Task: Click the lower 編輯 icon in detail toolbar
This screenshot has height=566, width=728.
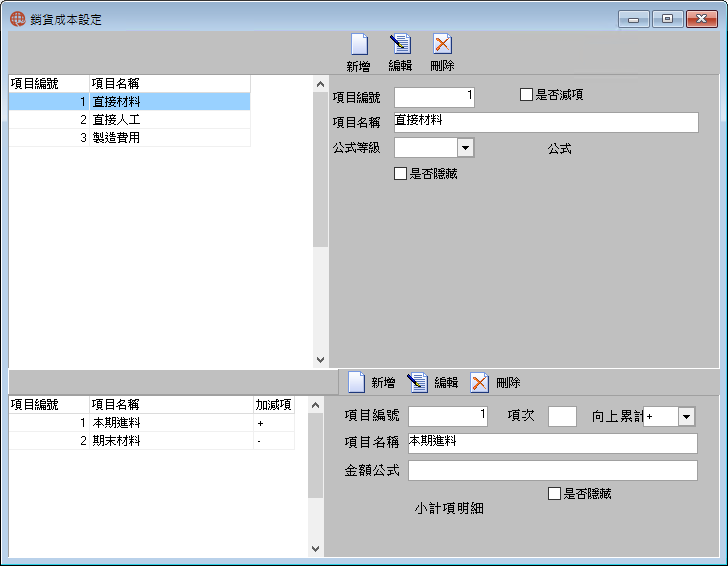Action: click(x=417, y=383)
